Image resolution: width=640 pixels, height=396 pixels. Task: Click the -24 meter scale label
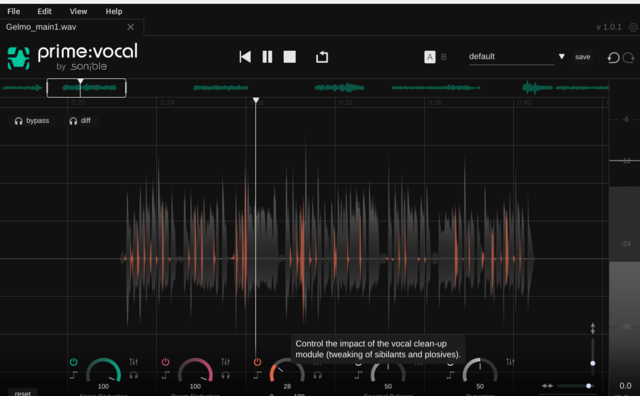click(625, 244)
